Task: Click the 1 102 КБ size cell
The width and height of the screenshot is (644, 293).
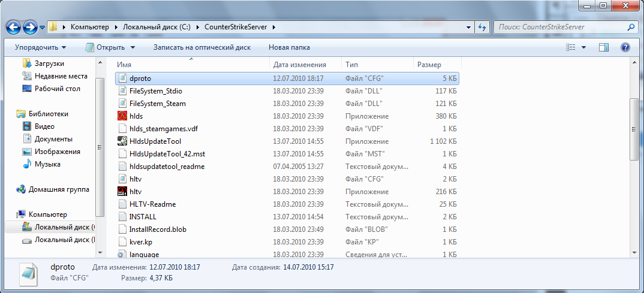Action: click(x=443, y=141)
